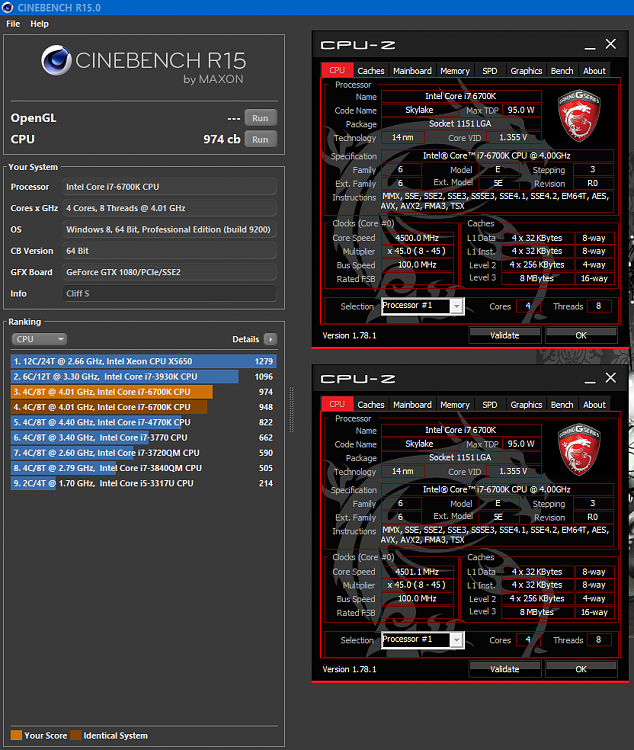This screenshot has width=634, height=750.
Task: Select the i7-4770K ranking row
Action: point(144,422)
